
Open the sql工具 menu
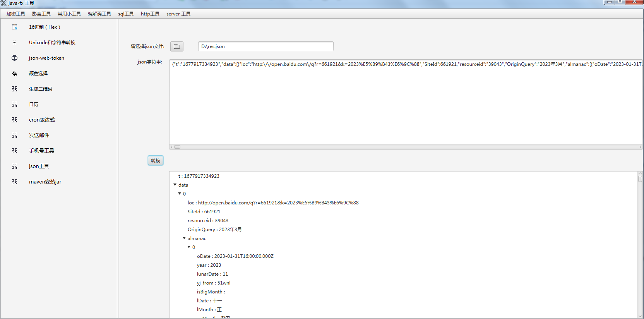(x=126, y=14)
